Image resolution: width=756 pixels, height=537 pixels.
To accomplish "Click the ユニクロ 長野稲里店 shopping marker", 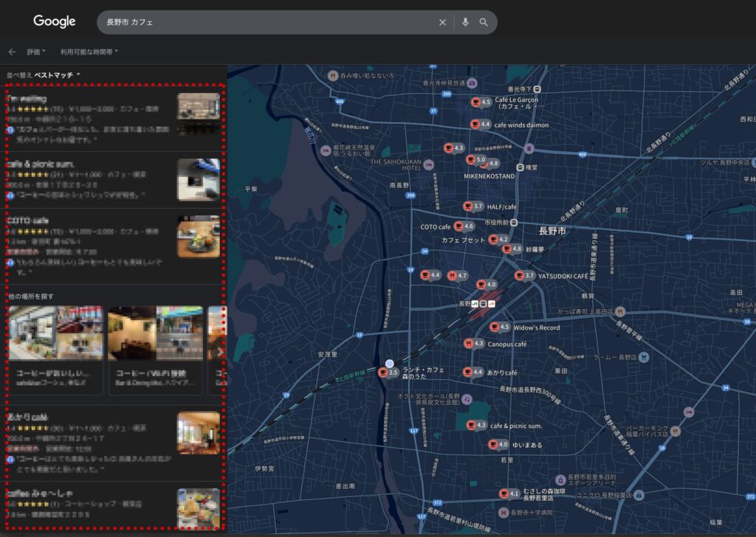I will (639, 495).
